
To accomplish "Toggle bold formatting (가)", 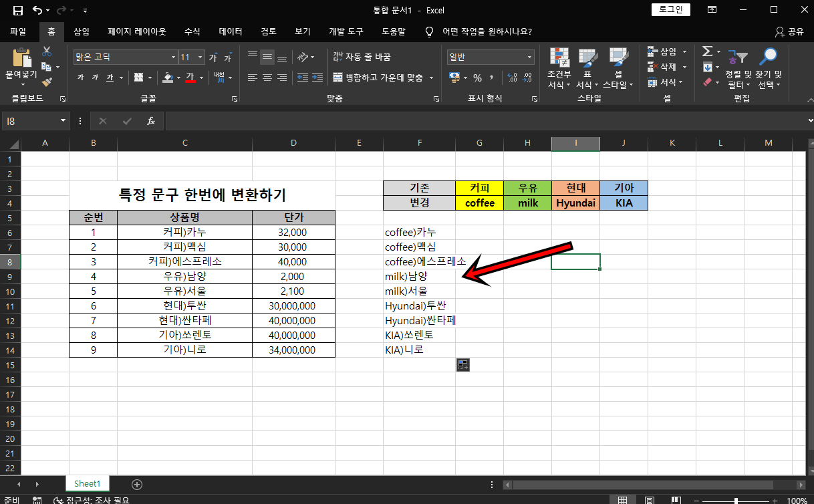I will 80,78.
